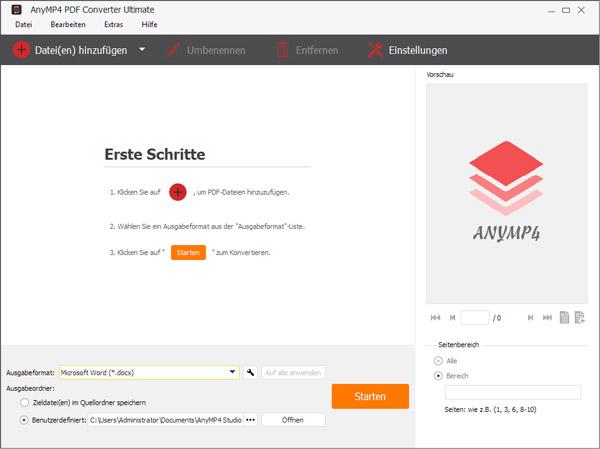Maximize the AnyMP4 window
Screen dimensions: 600x449
[x=566, y=10]
